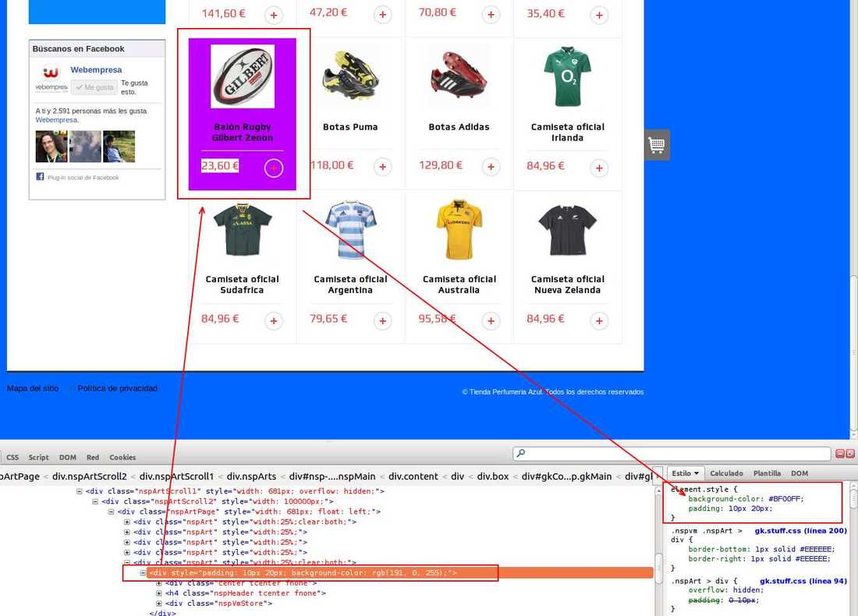Screen dimensions: 858x616
Task: Click the overflow: hidden style rule
Action: pyautogui.click(x=725, y=590)
